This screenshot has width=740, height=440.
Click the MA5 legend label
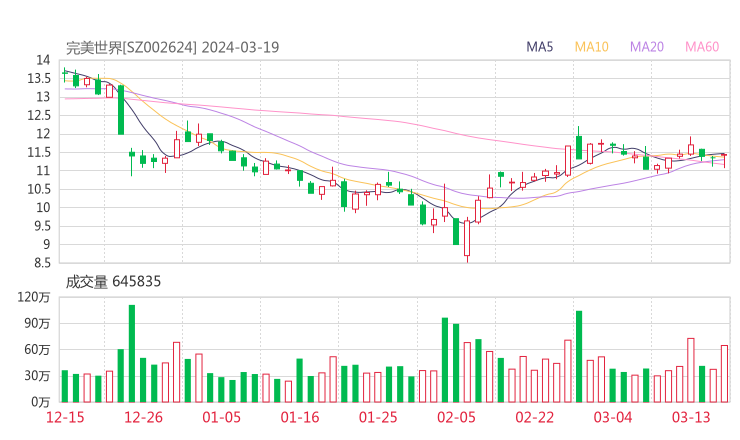point(539,47)
